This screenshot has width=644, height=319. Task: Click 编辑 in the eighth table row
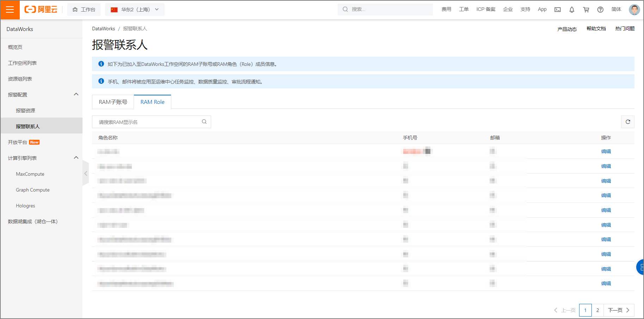click(606, 254)
